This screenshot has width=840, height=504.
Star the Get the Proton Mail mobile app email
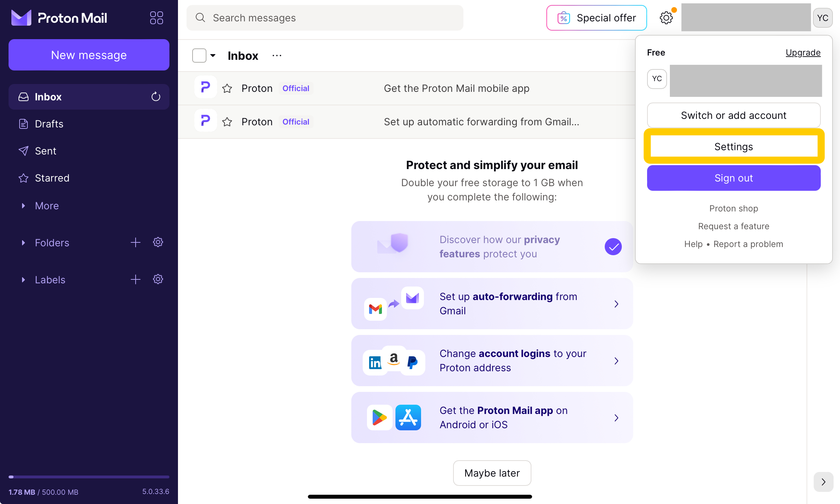(227, 88)
